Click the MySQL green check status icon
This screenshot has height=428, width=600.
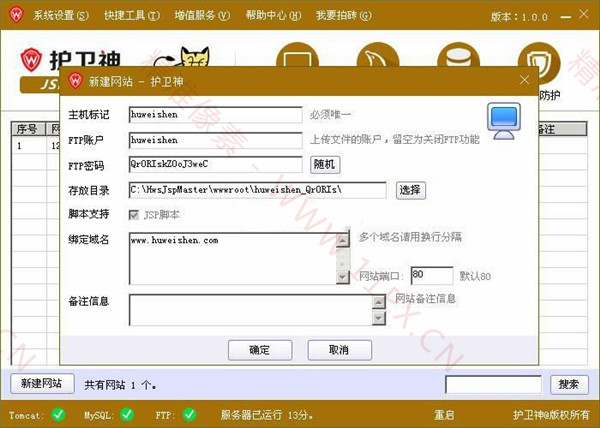(x=127, y=414)
